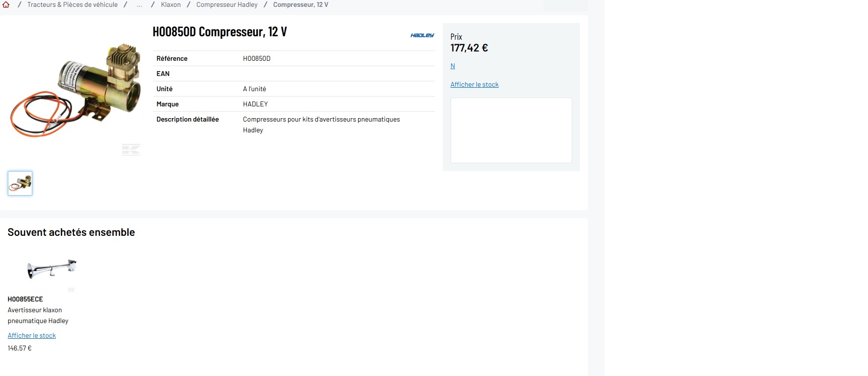Click the Référence label
The height and width of the screenshot is (376, 868).
click(x=172, y=58)
